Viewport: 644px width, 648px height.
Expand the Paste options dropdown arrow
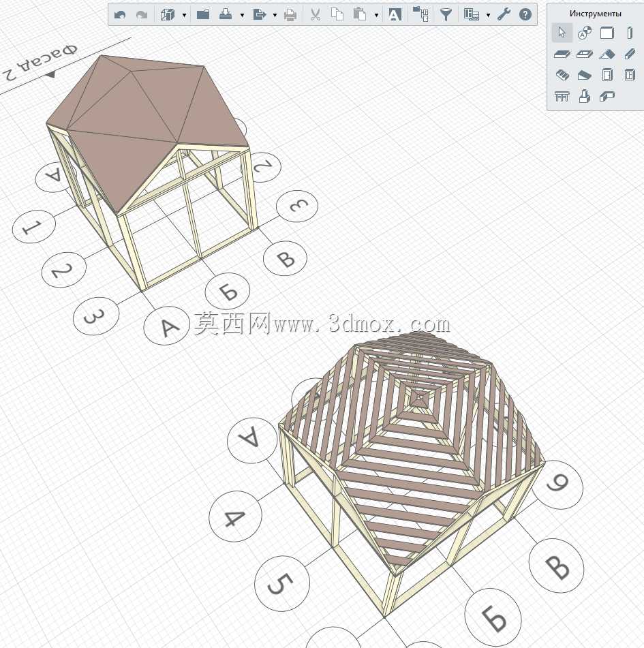(376, 15)
